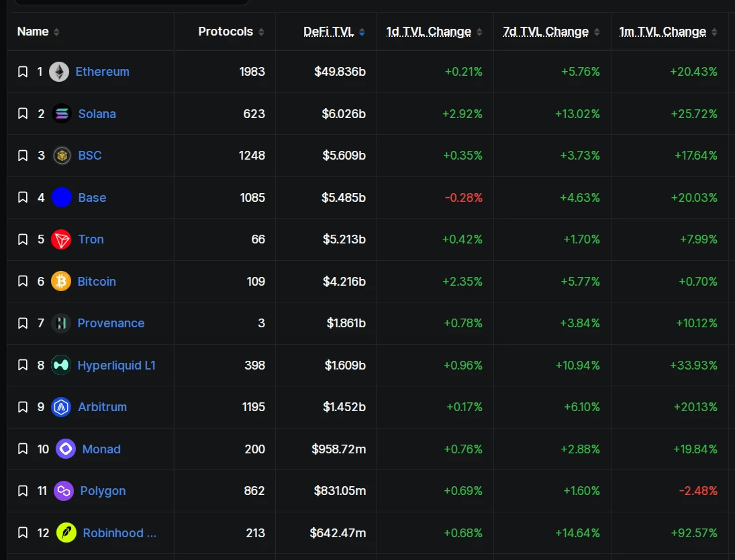Viewport: 735px width, 560px height.
Task: Sort table by DeFi TVL column
Action: coord(334,32)
